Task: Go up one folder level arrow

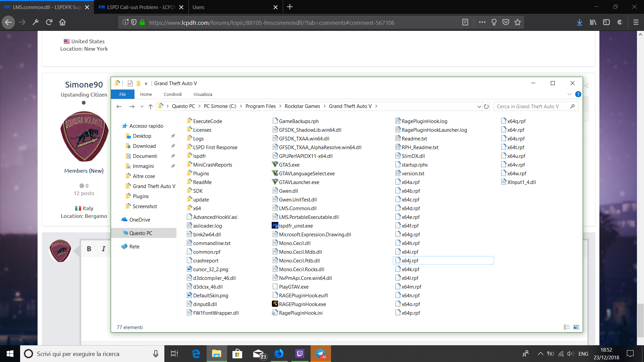Action: click(151, 107)
